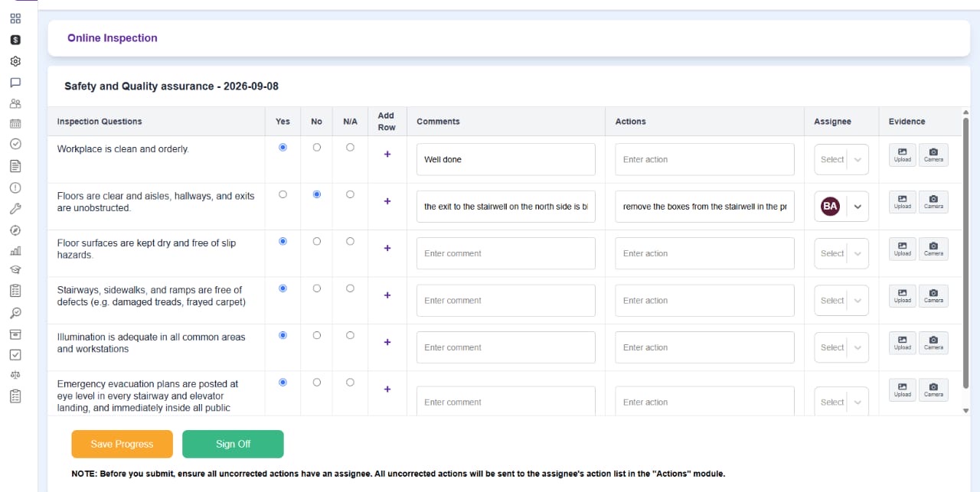Select Yes for 'Floors are clear and aisles'
Viewport: 980px width, 492px height.
pyautogui.click(x=283, y=194)
